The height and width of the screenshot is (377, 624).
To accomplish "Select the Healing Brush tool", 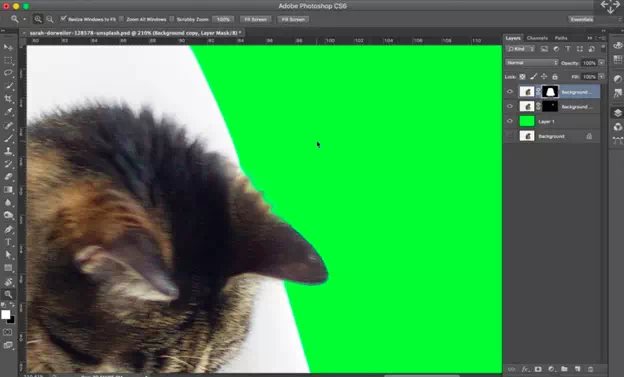I will coord(8,125).
